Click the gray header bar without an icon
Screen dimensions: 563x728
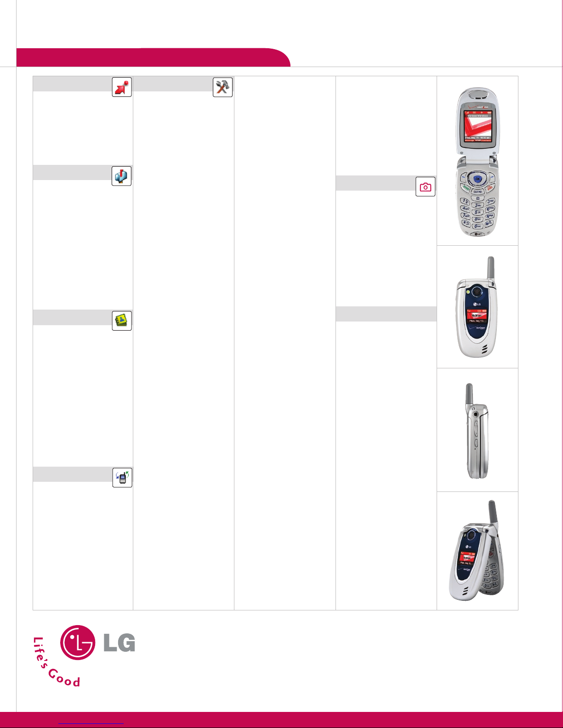pyautogui.click(x=386, y=314)
